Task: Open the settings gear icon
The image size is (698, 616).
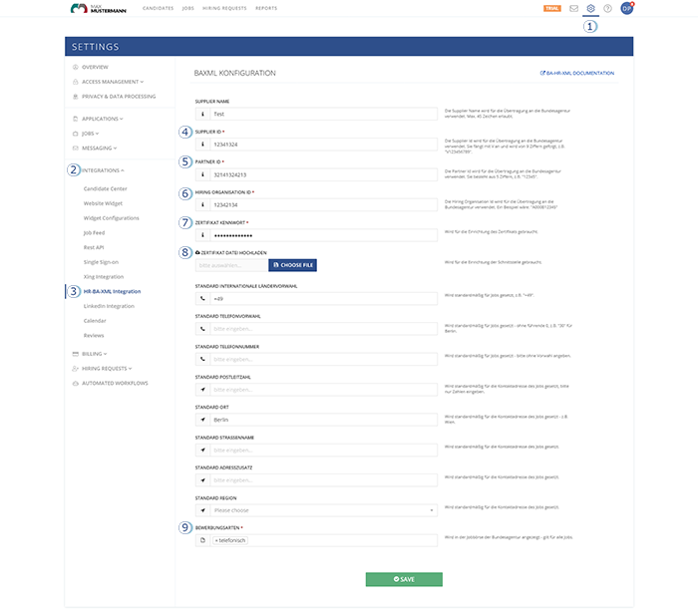Action: pyautogui.click(x=590, y=8)
